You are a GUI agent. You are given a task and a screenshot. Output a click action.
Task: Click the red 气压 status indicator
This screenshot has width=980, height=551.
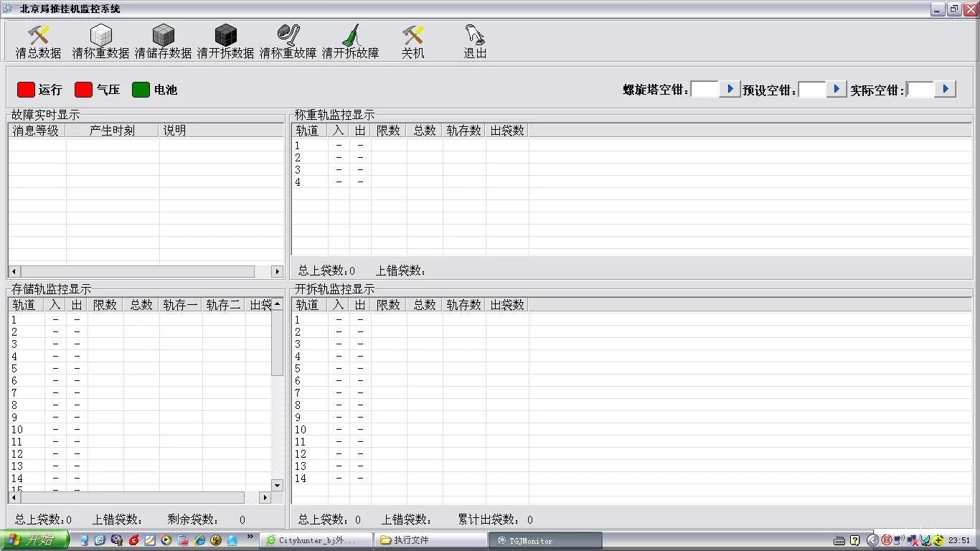(84, 90)
